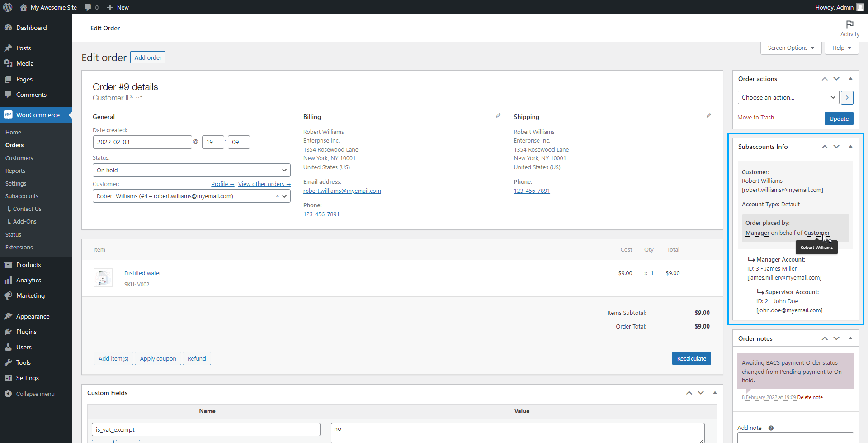
Task: Click the WooCommerce logo icon
Action: tap(8, 115)
